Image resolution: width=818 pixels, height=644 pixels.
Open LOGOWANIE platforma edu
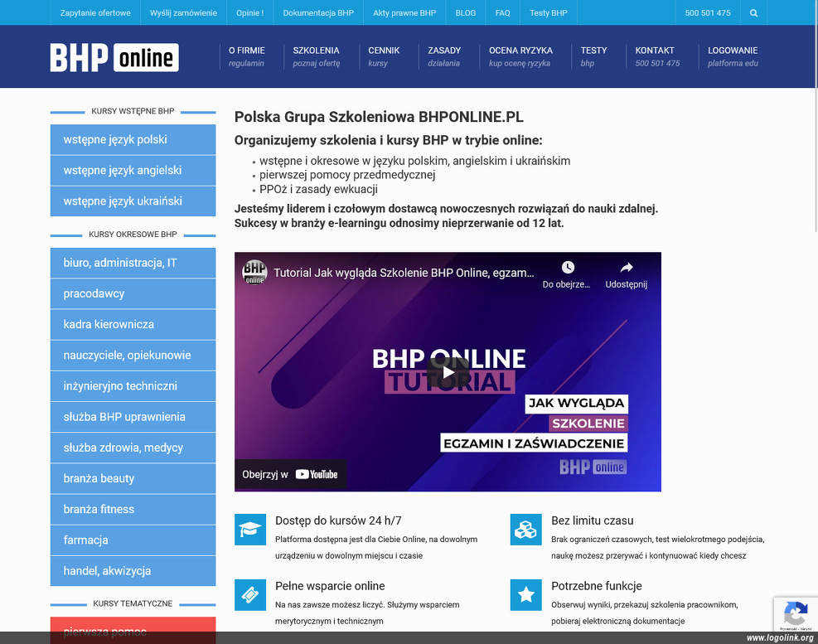[x=733, y=56]
